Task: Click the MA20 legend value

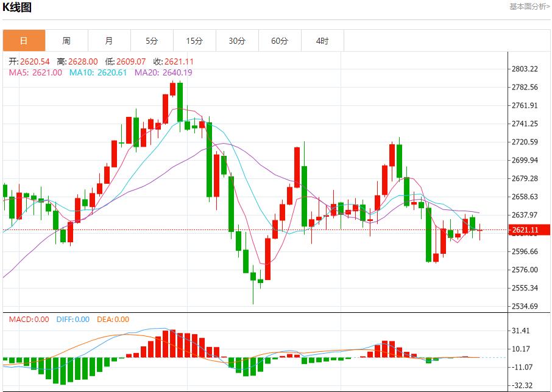Action: (163, 72)
